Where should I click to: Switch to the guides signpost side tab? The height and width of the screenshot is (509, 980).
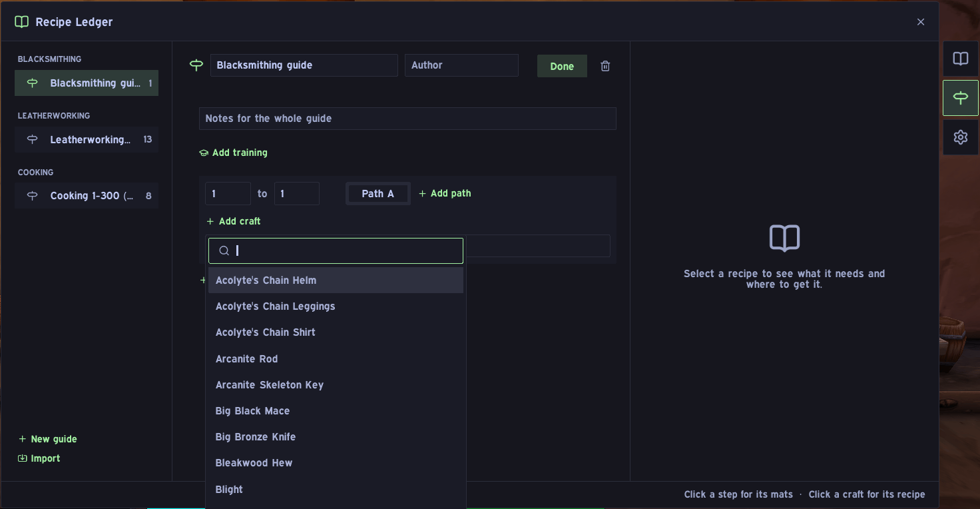961,98
